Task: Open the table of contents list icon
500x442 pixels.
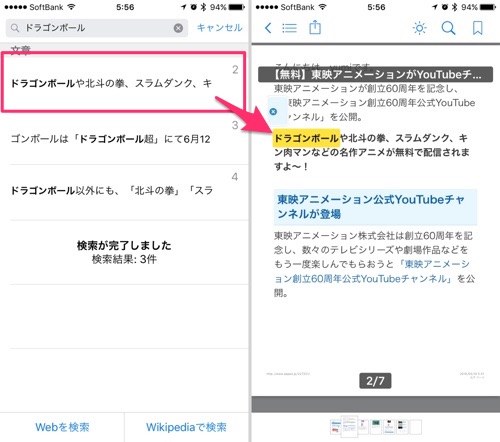Action: [289, 28]
